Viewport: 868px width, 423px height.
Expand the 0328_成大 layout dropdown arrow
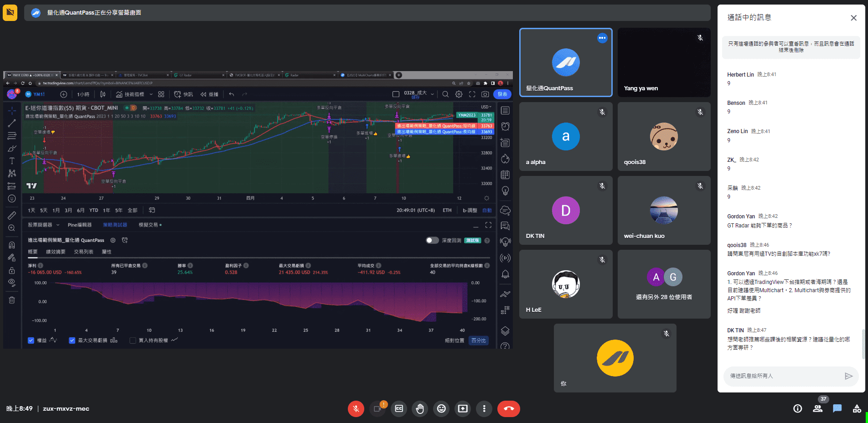[x=431, y=94]
